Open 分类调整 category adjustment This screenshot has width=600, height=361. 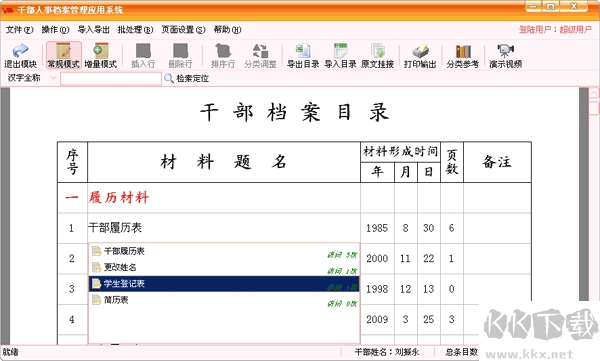point(260,56)
